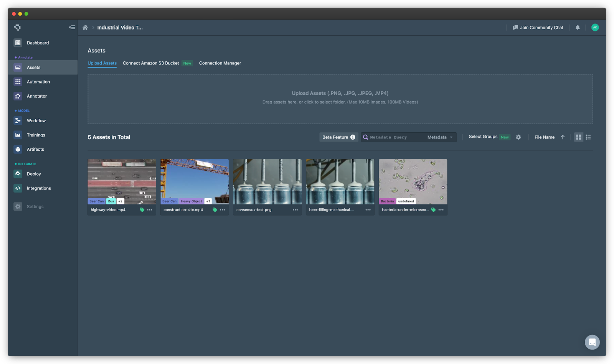Open the Metadata dropdown in the search bar
Viewport: 614px width, 364px height.
click(441, 137)
